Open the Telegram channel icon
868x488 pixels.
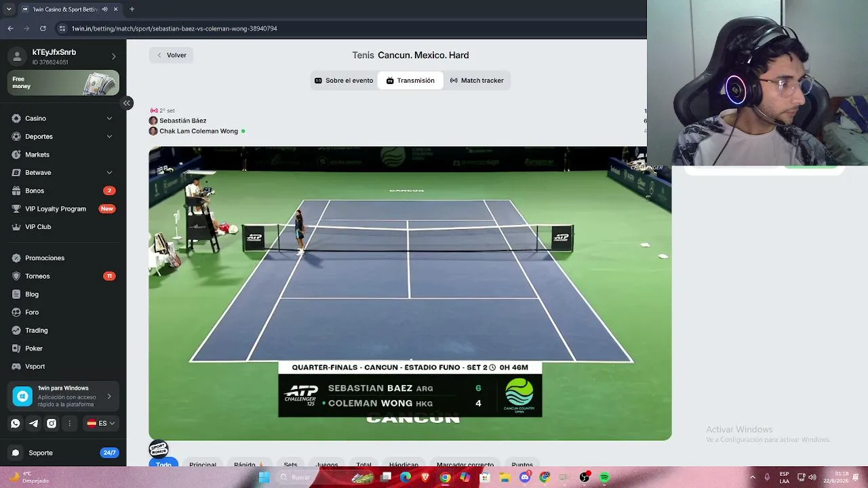[x=33, y=424]
